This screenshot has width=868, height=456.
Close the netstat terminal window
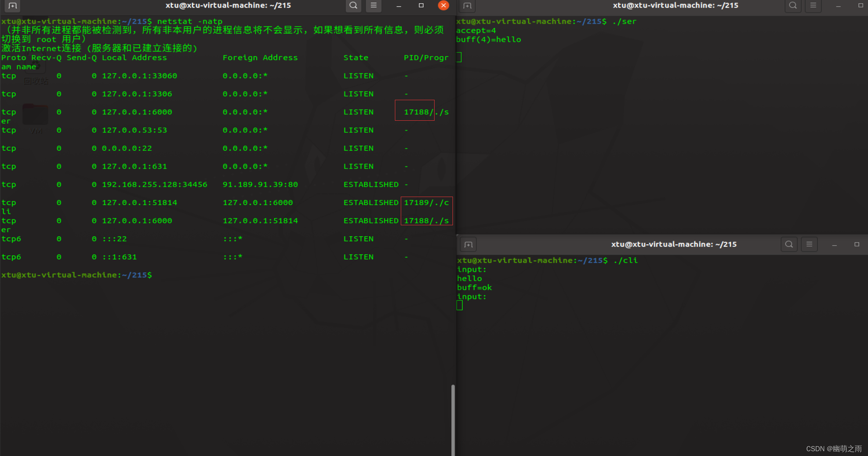click(x=443, y=6)
